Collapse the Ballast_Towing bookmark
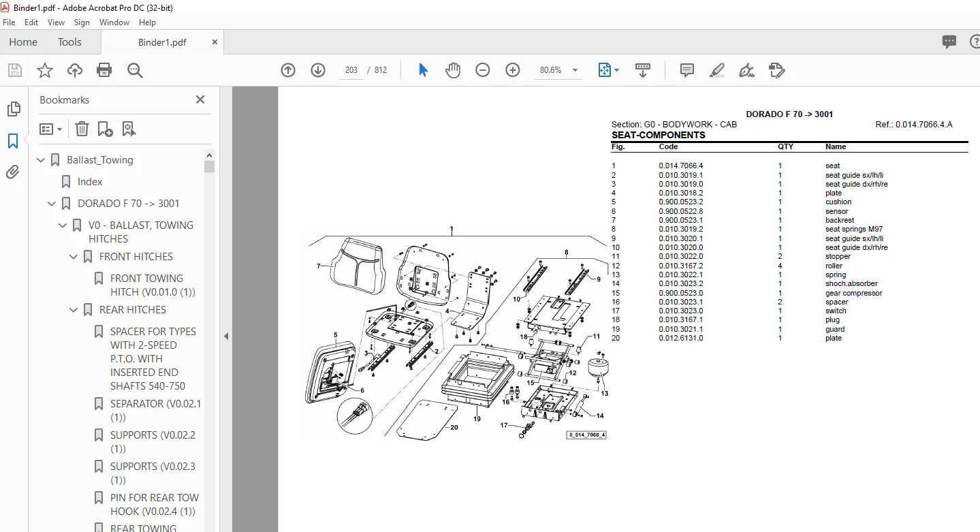 click(x=41, y=160)
